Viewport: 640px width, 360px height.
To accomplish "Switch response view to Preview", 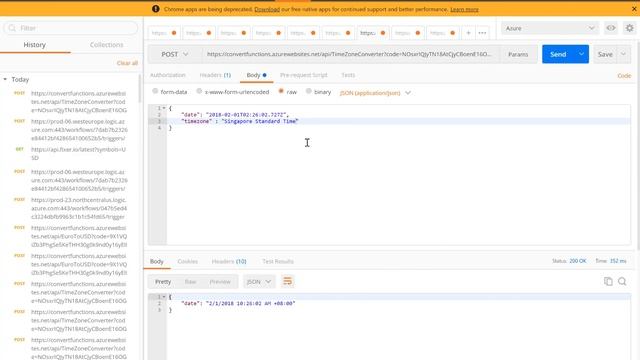I will (x=220, y=282).
